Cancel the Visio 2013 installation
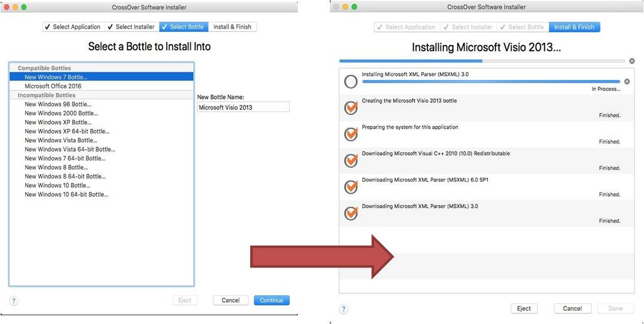644x324 pixels. [572, 308]
